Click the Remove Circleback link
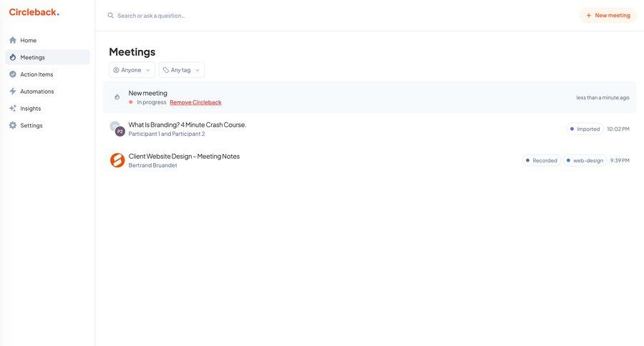Viewport: 644px width, 346px height. (195, 102)
